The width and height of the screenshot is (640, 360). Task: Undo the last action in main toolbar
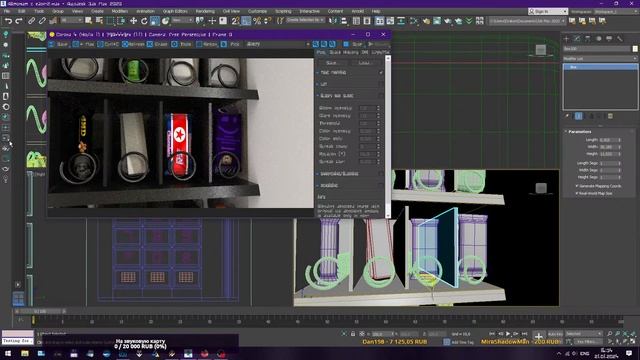pyautogui.click(x=8, y=21)
